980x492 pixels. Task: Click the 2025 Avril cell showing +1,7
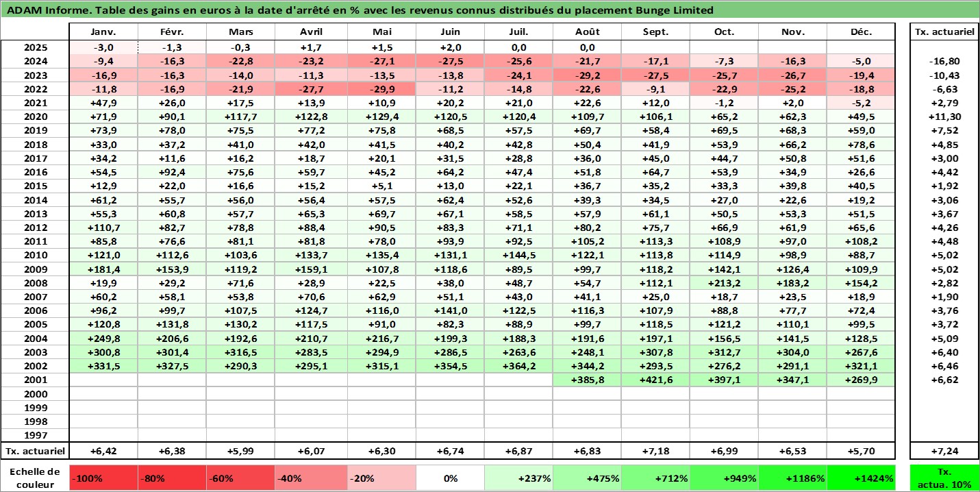tap(311, 47)
